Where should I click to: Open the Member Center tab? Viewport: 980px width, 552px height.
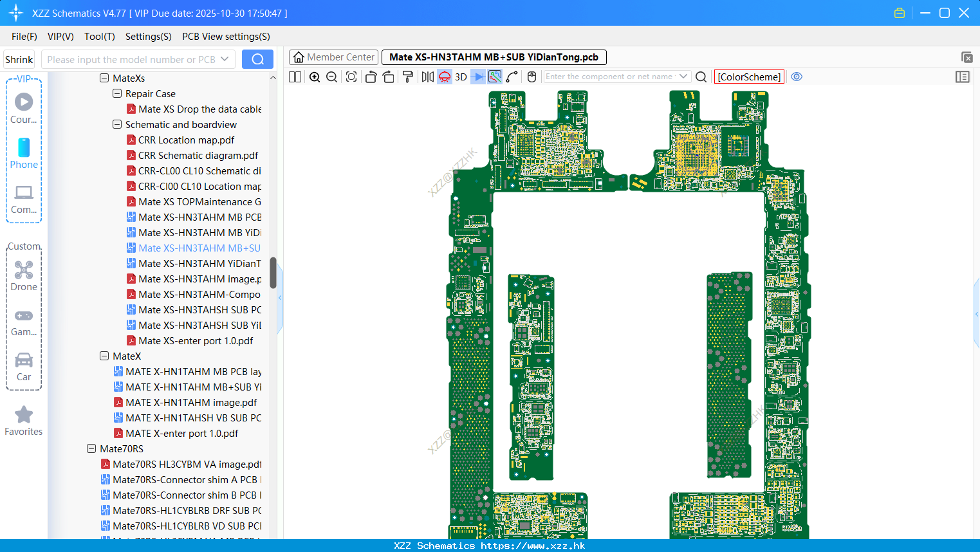tap(333, 57)
